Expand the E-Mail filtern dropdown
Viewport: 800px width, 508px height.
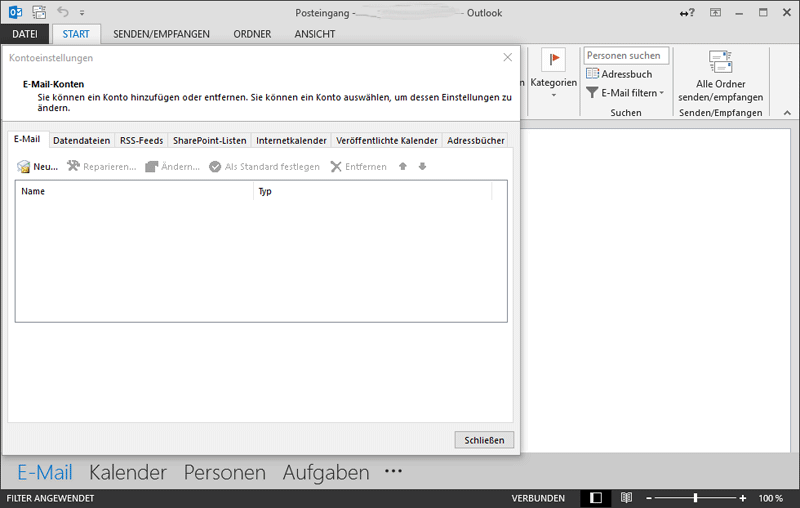point(661,93)
